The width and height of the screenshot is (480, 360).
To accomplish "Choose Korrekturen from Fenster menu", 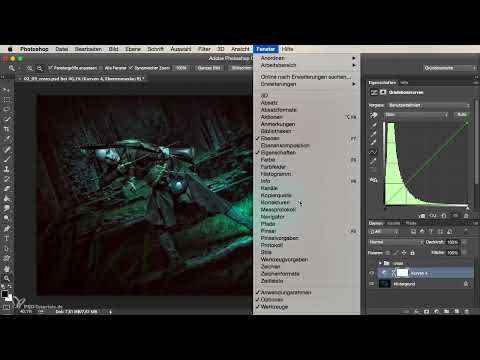I will pos(306,202).
